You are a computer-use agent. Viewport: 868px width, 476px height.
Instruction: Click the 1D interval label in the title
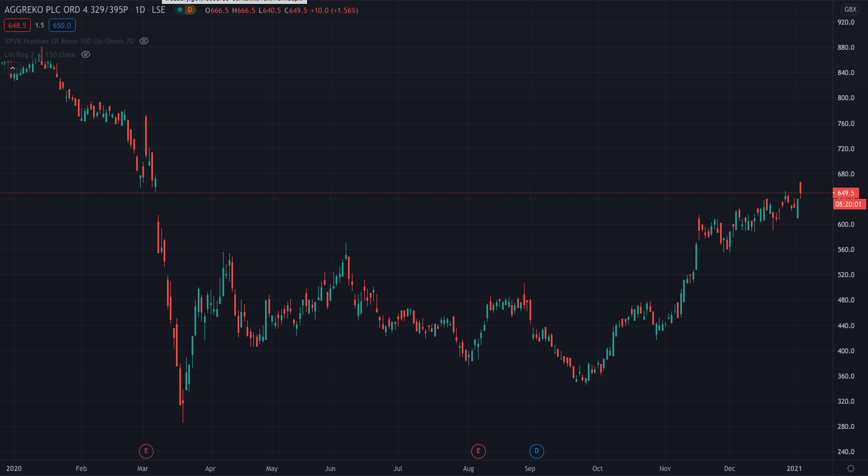click(140, 10)
